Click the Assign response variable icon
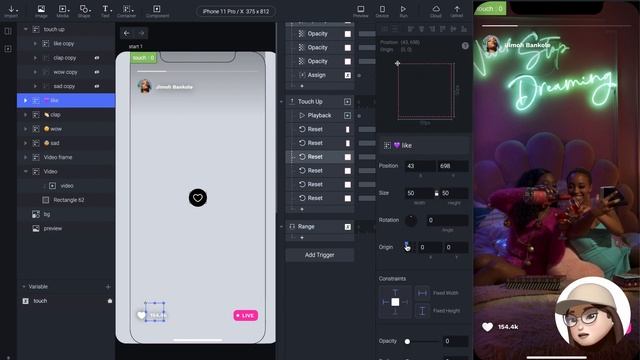 347,75
